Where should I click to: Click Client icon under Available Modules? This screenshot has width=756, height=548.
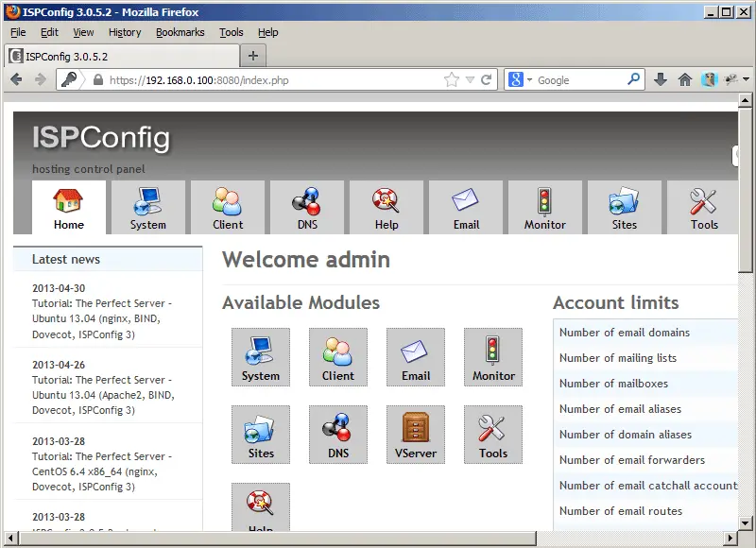tap(338, 357)
